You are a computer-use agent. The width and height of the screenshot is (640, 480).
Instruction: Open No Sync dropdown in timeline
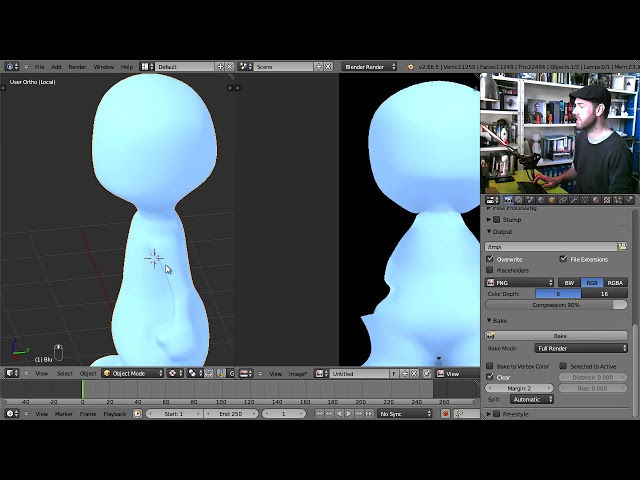pos(405,413)
